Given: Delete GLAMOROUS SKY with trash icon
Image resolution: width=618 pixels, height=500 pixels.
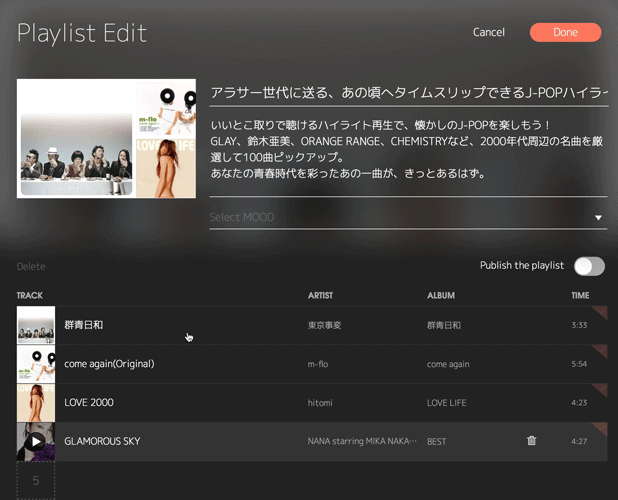Looking at the screenshot, I should point(531,441).
